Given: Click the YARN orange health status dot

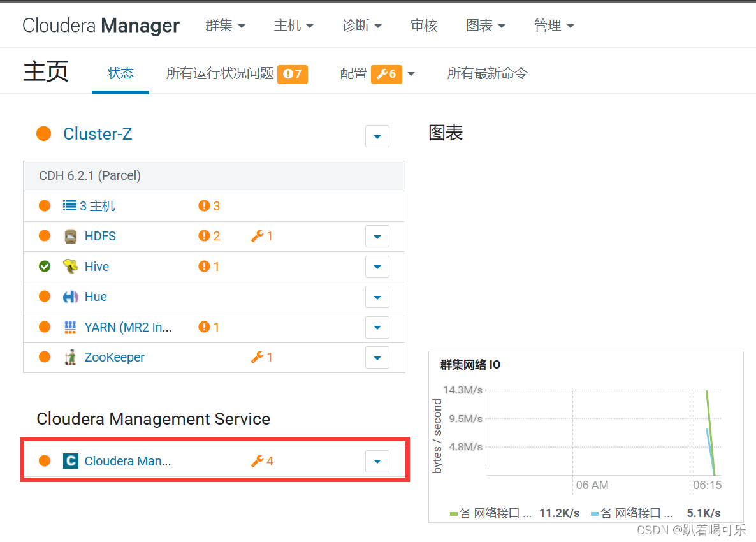Looking at the screenshot, I should tap(45, 327).
